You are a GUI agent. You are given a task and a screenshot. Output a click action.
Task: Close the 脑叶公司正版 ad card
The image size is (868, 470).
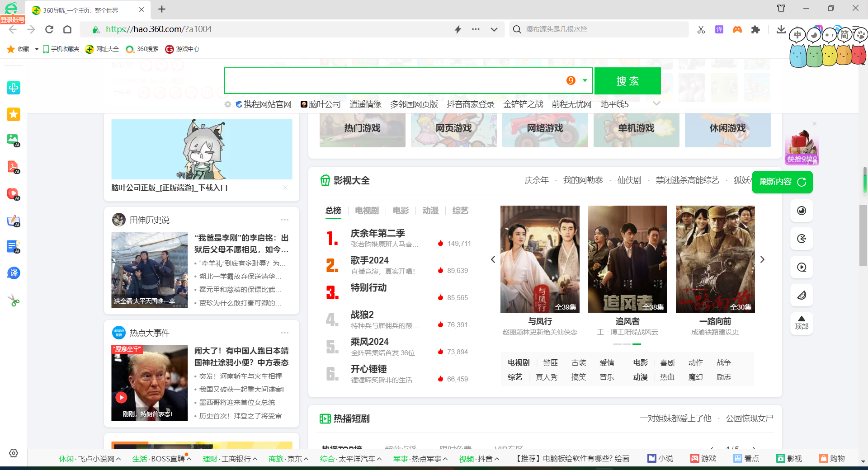(x=285, y=188)
